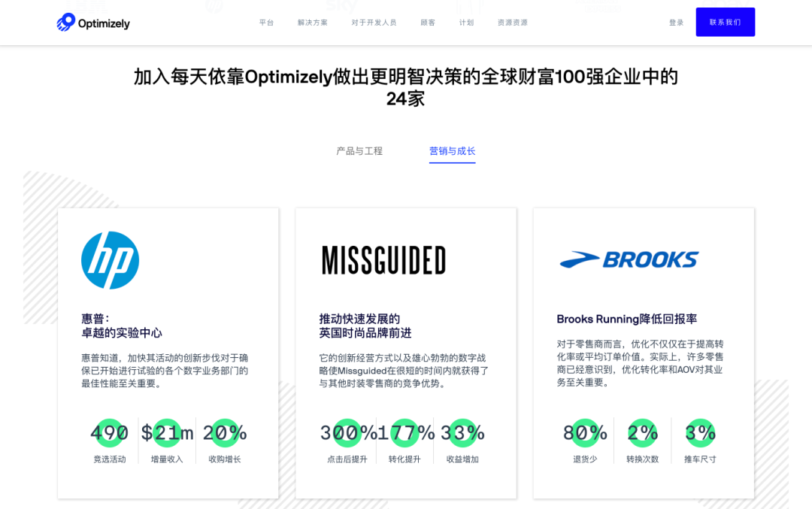Click the HP card description paragraph
This screenshot has width=812, height=509.
tap(165, 371)
